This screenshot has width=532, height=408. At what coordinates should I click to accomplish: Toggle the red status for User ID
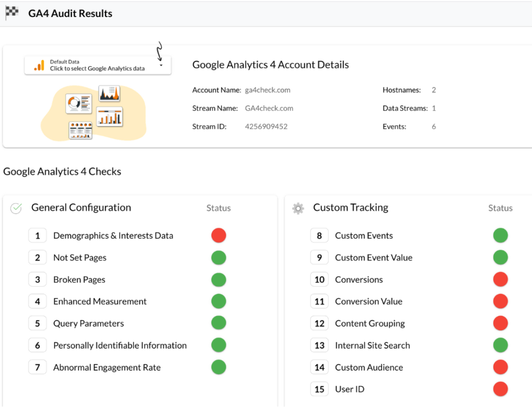[500, 389]
